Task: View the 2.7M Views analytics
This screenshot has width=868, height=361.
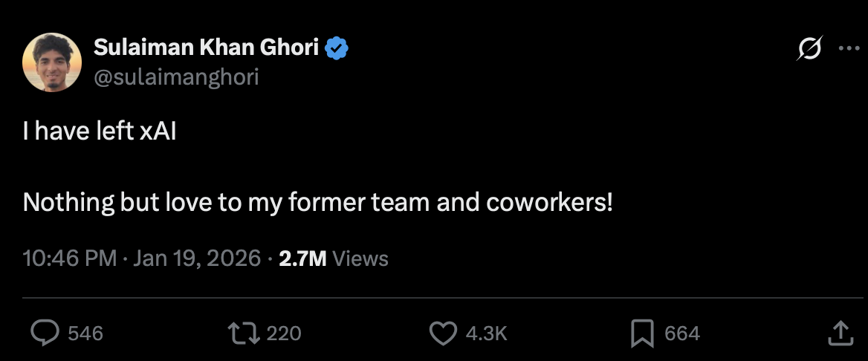Action: [x=334, y=258]
